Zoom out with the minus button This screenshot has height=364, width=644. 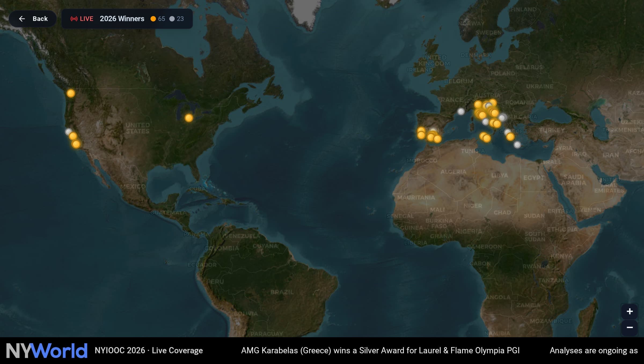(630, 328)
